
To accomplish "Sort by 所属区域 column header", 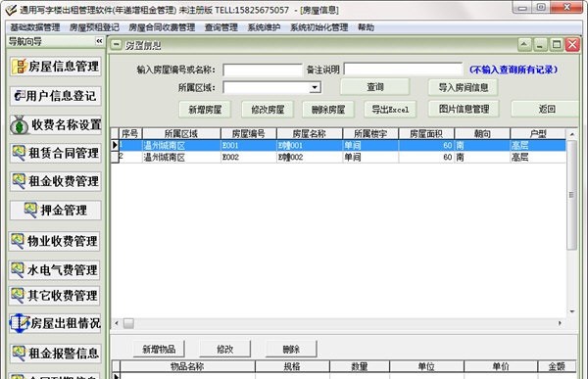I will (181, 133).
